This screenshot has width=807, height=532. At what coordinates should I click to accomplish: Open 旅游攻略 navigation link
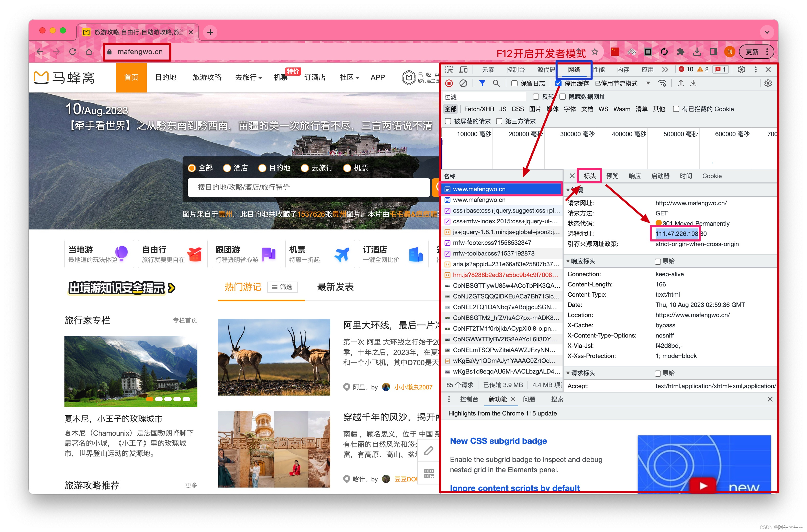point(207,77)
